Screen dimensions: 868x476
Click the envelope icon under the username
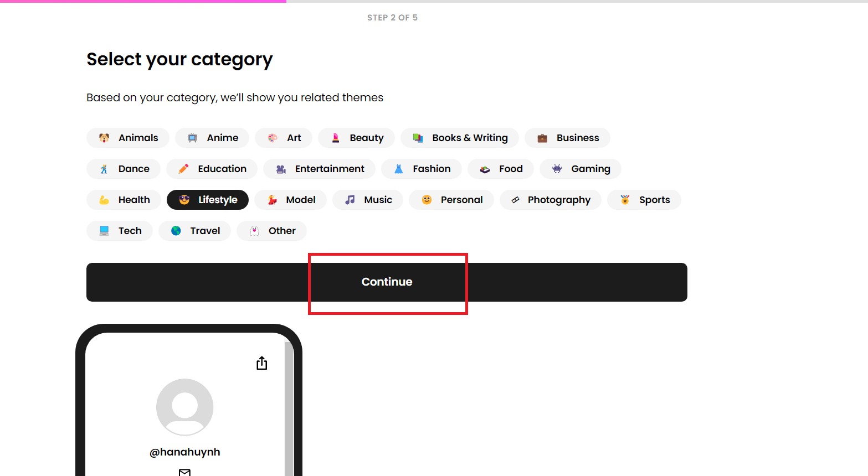185,472
